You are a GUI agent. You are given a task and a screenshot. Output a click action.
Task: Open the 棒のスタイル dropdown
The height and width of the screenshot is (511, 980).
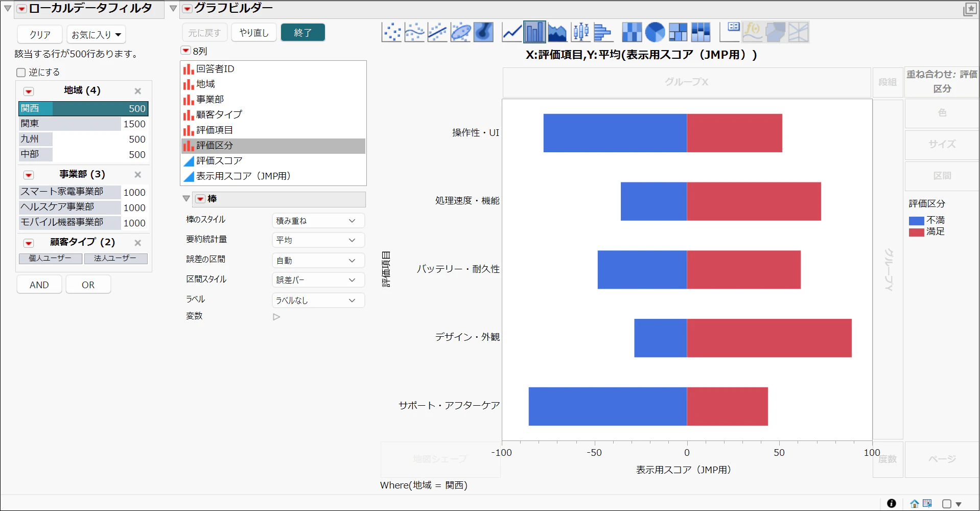(318, 221)
